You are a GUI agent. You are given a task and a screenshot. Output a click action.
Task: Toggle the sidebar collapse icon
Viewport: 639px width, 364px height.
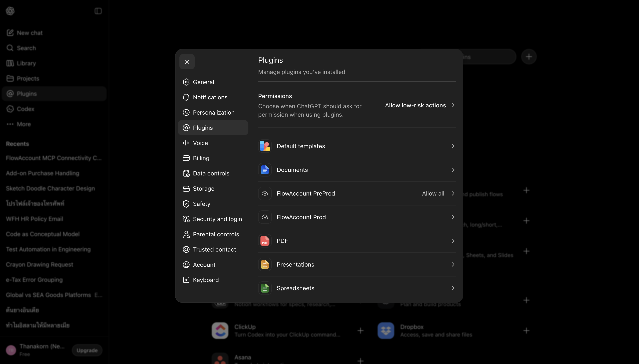click(x=98, y=11)
